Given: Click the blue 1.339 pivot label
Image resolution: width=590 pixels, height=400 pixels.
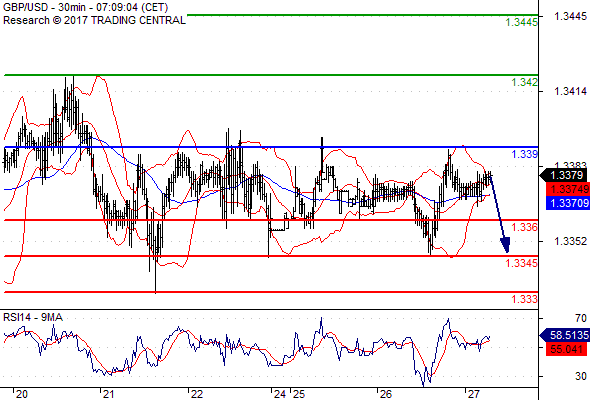Looking at the screenshot, I should [x=524, y=154].
